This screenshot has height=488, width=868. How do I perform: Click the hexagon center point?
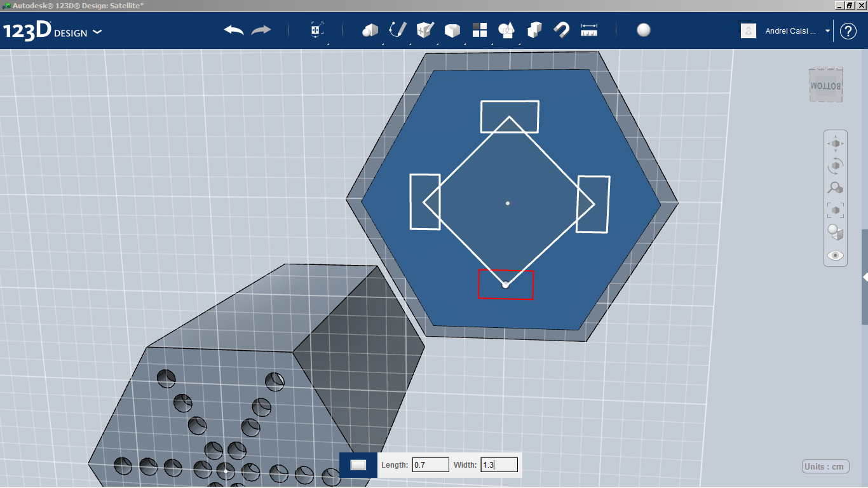507,203
